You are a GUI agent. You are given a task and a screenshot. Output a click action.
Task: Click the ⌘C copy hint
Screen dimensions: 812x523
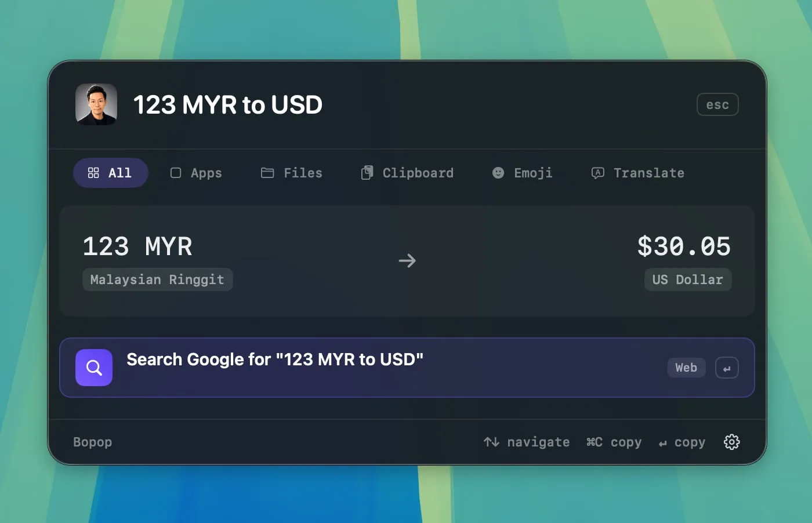[614, 442]
